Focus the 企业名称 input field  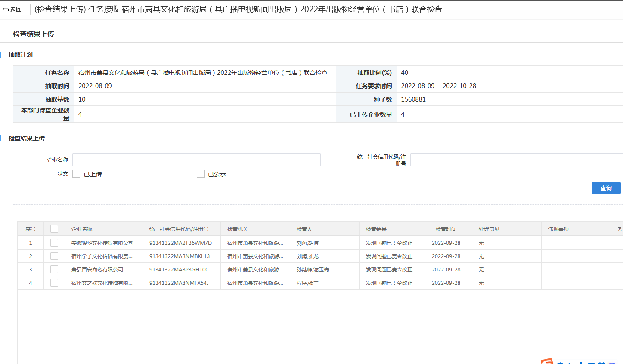[x=196, y=160]
